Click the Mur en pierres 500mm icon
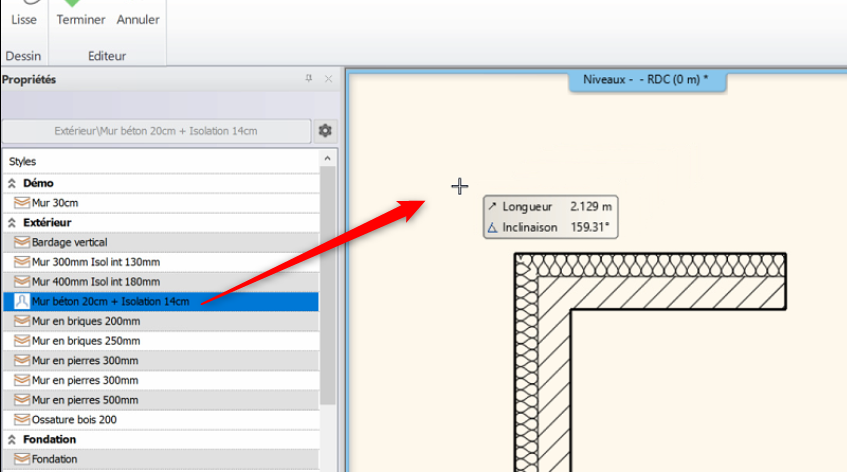The width and height of the screenshot is (847, 472). point(22,400)
